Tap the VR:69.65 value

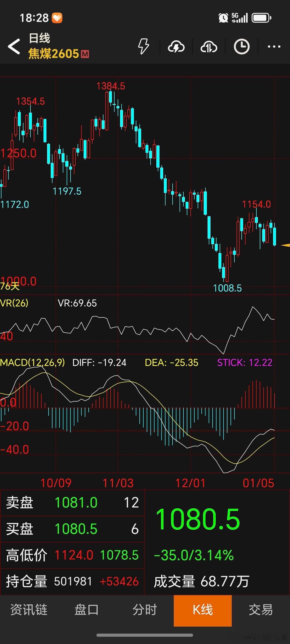[x=77, y=303]
